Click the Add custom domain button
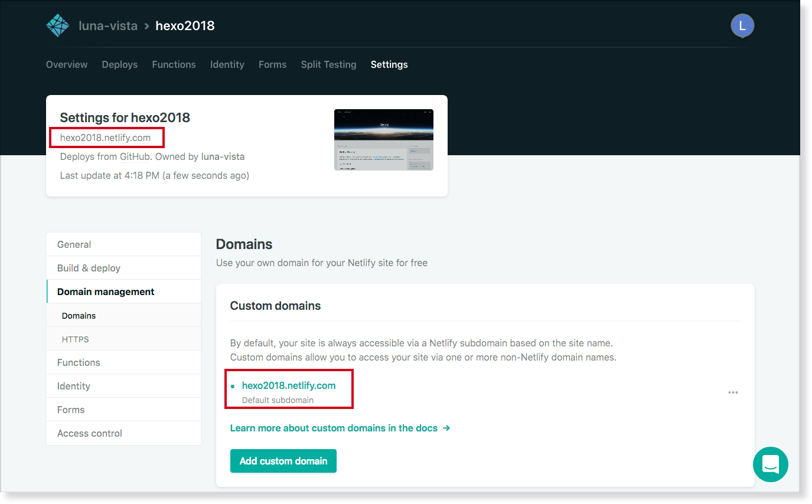The width and height of the screenshot is (812, 504). click(283, 461)
